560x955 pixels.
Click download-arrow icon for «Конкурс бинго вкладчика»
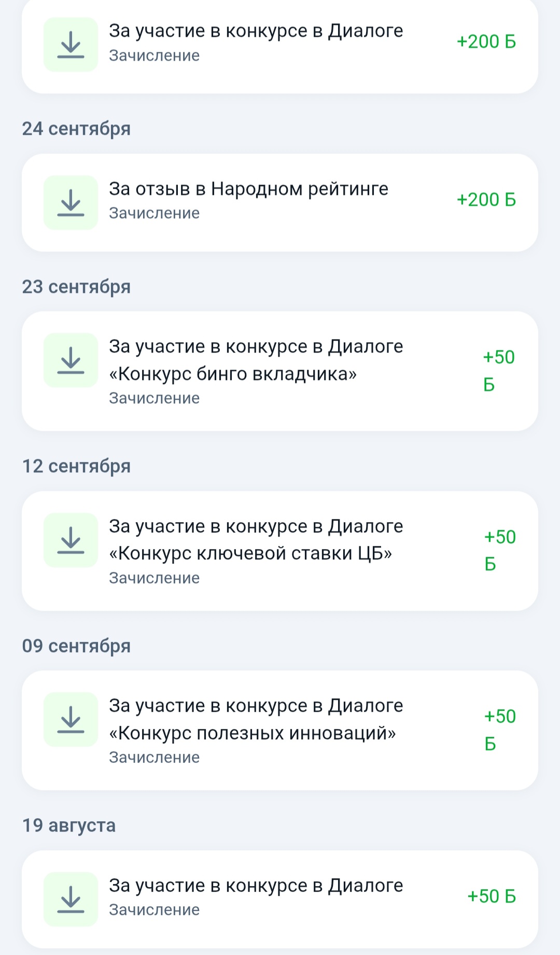(x=71, y=360)
